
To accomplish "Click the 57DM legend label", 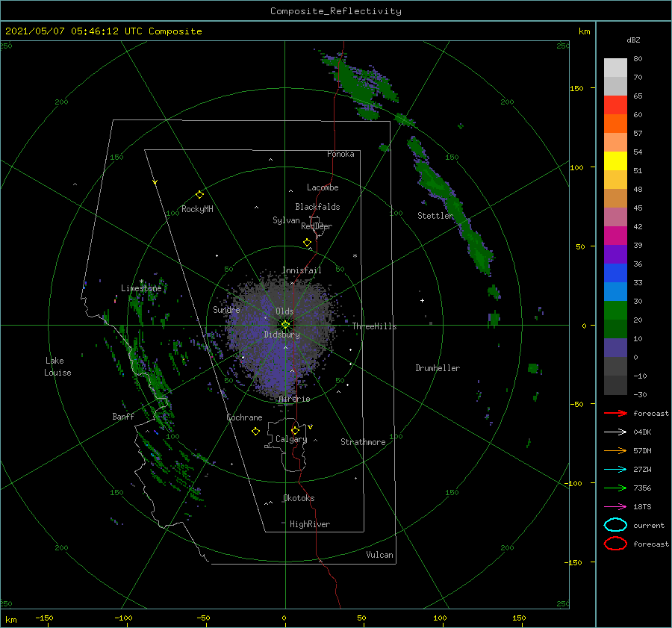I will [642, 450].
